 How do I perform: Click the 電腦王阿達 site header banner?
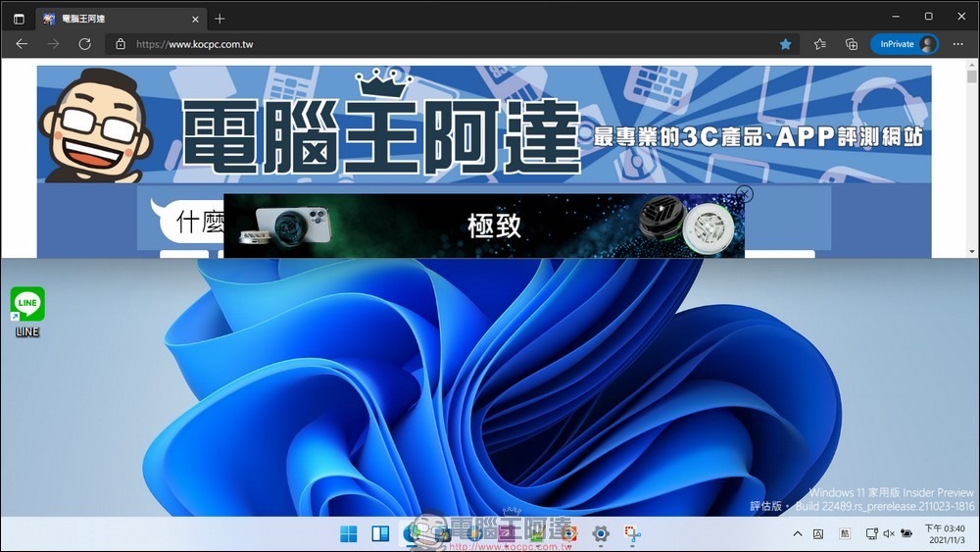[x=484, y=124]
